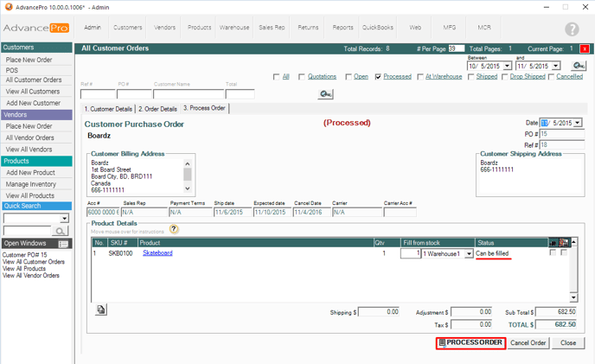This screenshot has width=595, height=364.
Task: Click the document icon below the product list
Action: tap(102, 310)
